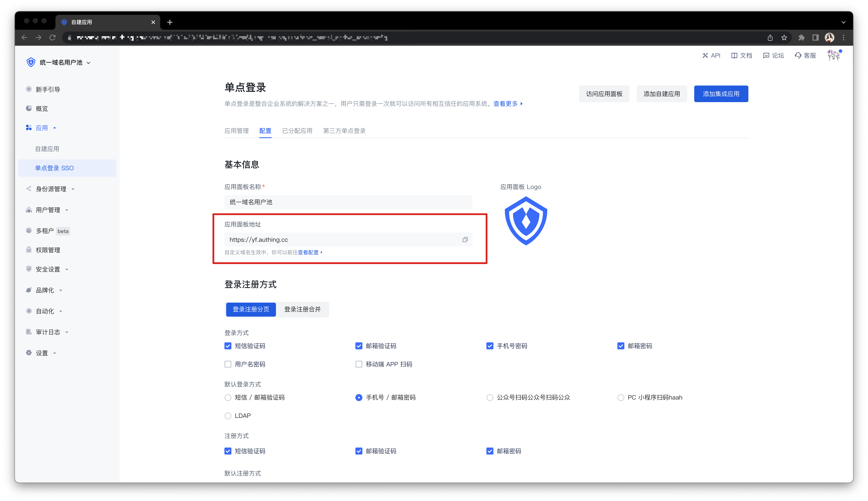Open 查看配置 link under address
Image resolution: width=868 pixels, height=501 pixels.
[x=309, y=252]
